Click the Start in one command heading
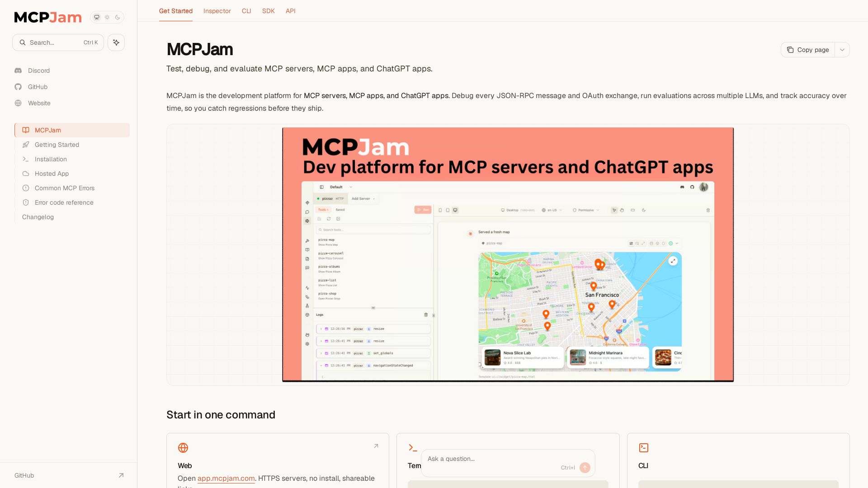Image resolution: width=868 pixels, height=488 pixels. 221,415
